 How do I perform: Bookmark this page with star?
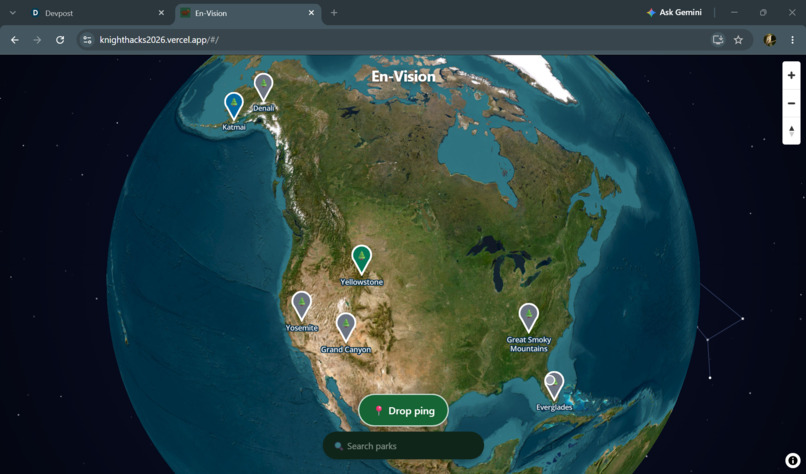pyautogui.click(x=738, y=40)
